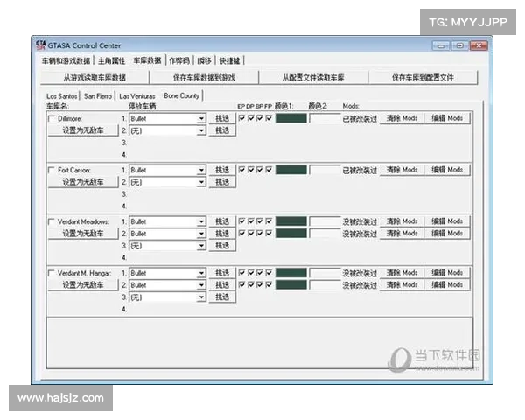The height and width of the screenshot is (420, 525).
Task: Select the 作弊码 tab
Action: tap(179, 60)
